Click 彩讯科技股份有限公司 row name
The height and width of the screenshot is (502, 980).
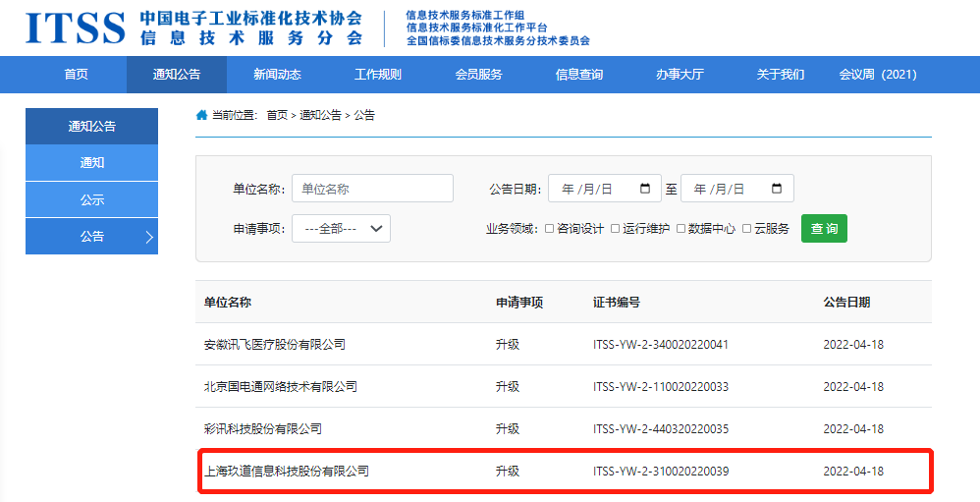(x=262, y=429)
